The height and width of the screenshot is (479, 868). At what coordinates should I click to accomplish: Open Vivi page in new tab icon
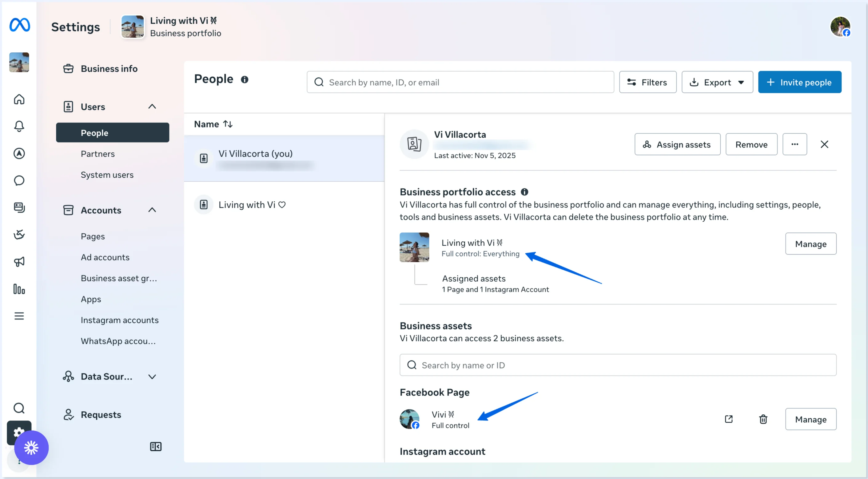pos(728,419)
